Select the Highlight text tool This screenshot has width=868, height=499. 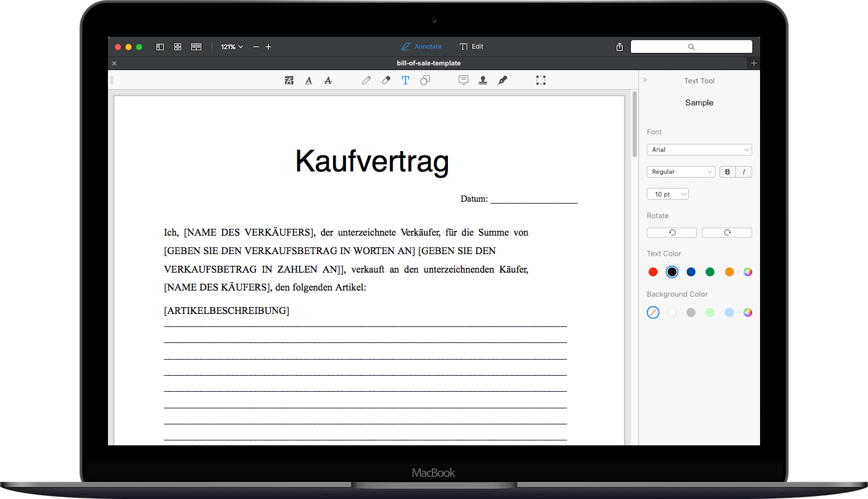pos(289,80)
